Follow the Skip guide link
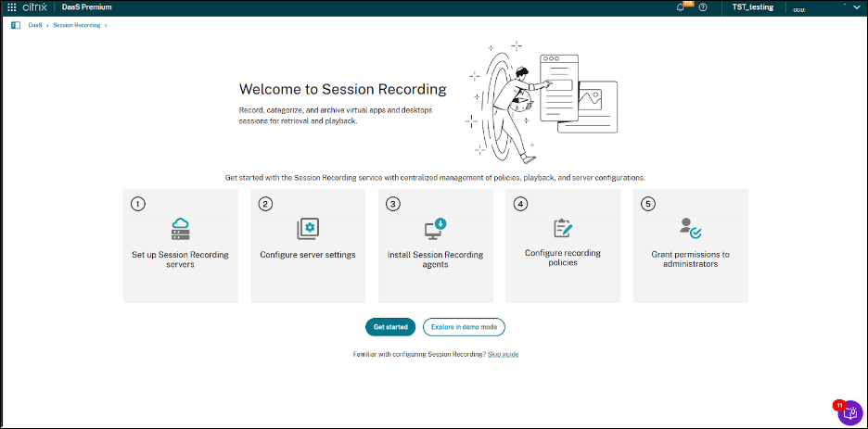The image size is (868, 429). 504,354
